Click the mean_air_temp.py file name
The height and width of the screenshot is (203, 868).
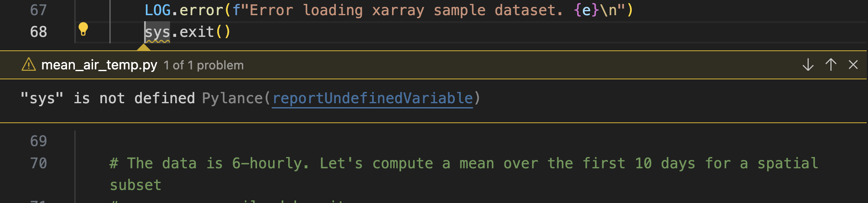click(x=99, y=65)
